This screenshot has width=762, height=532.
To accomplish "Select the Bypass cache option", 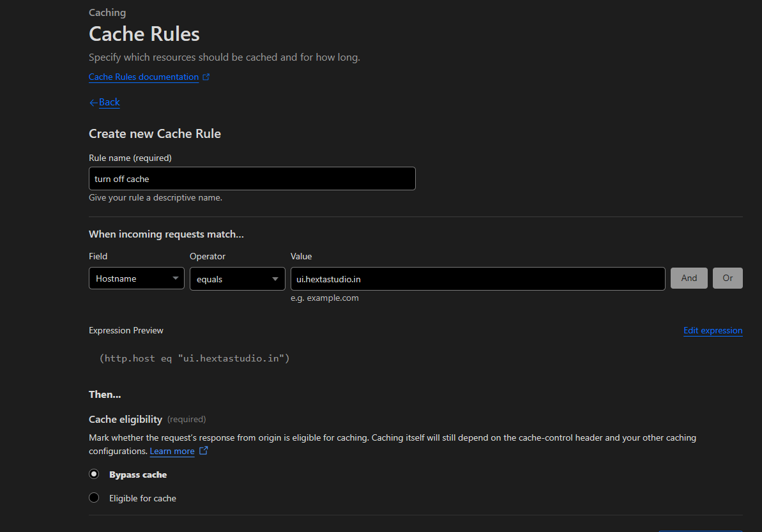I will (x=94, y=474).
